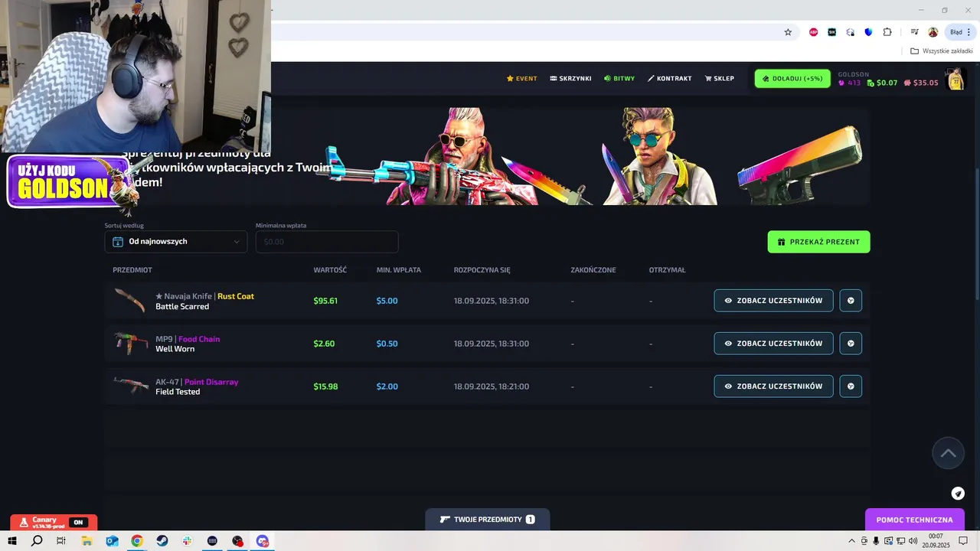
Task: Click the ROZPOCZYNA SIĘ column header
Action: (482, 270)
